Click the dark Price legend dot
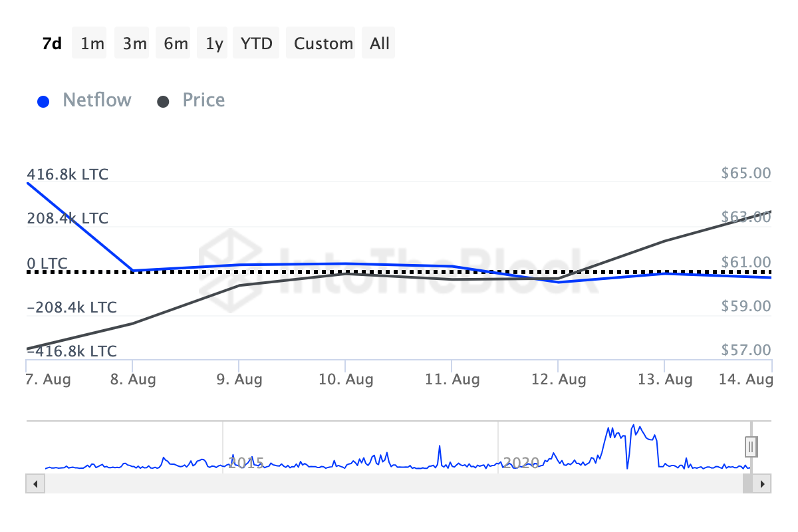798x532 pixels. 163,100
